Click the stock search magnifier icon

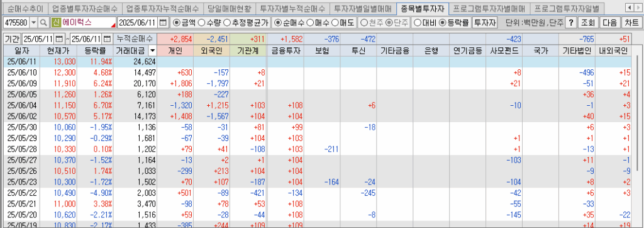point(44,23)
